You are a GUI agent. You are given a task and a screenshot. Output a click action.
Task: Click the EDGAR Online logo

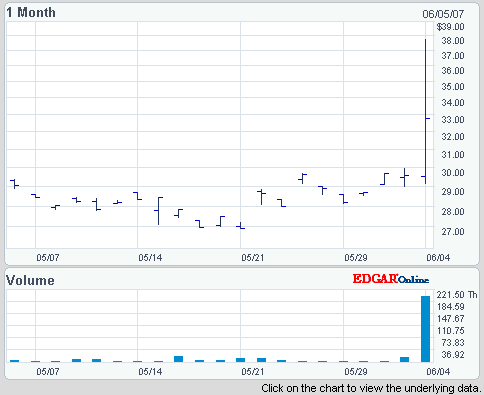click(x=391, y=279)
